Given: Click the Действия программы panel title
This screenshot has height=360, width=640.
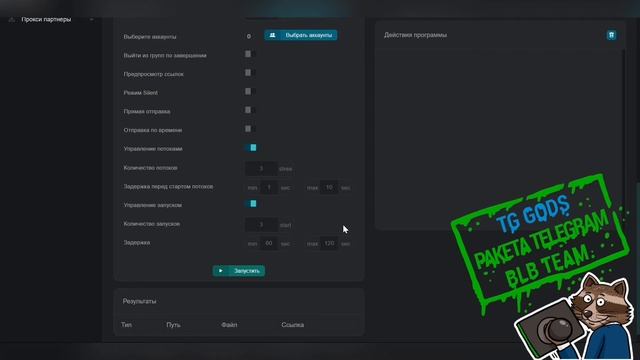Looking at the screenshot, I should point(415,35).
